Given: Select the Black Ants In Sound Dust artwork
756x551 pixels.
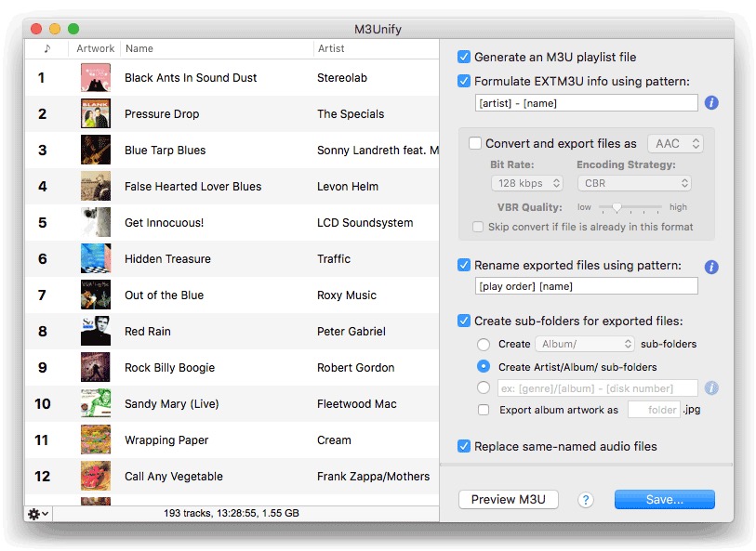Looking at the screenshot, I should click(96, 78).
